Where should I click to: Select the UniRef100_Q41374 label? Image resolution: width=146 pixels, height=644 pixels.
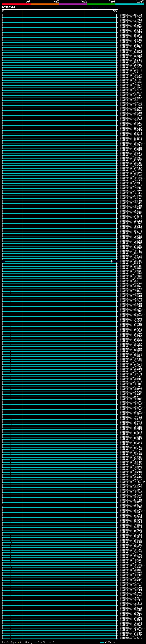click(131, 170)
